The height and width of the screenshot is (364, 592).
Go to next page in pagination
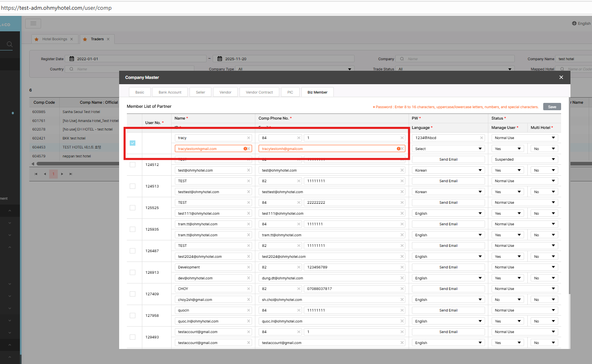[x=62, y=174]
